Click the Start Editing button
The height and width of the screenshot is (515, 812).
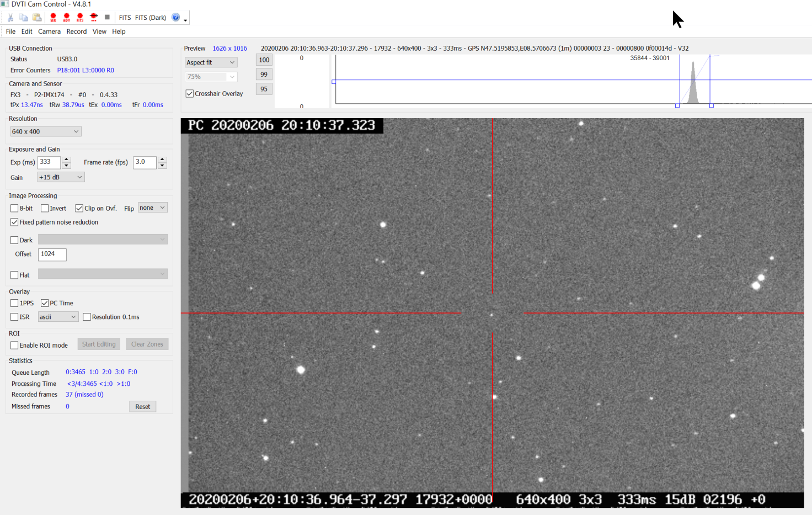pos(99,344)
